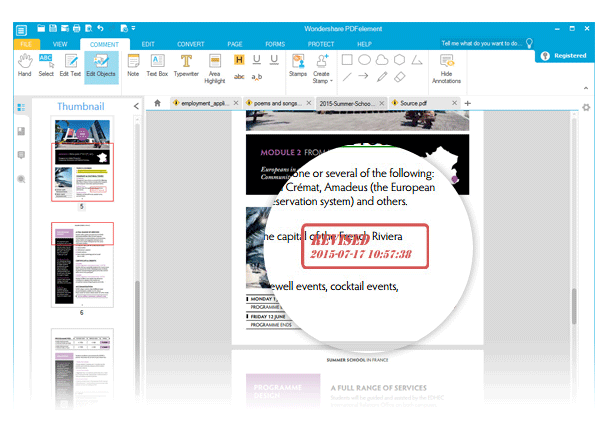600x448 pixels.
Task: Open the CONVERT tab
Action: [x=191, y=44]
